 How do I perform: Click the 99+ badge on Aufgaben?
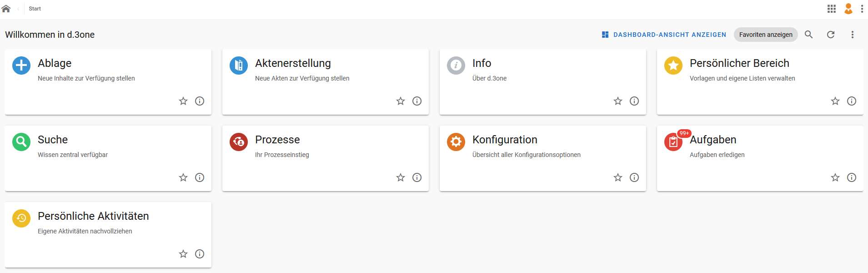point(684,133)
